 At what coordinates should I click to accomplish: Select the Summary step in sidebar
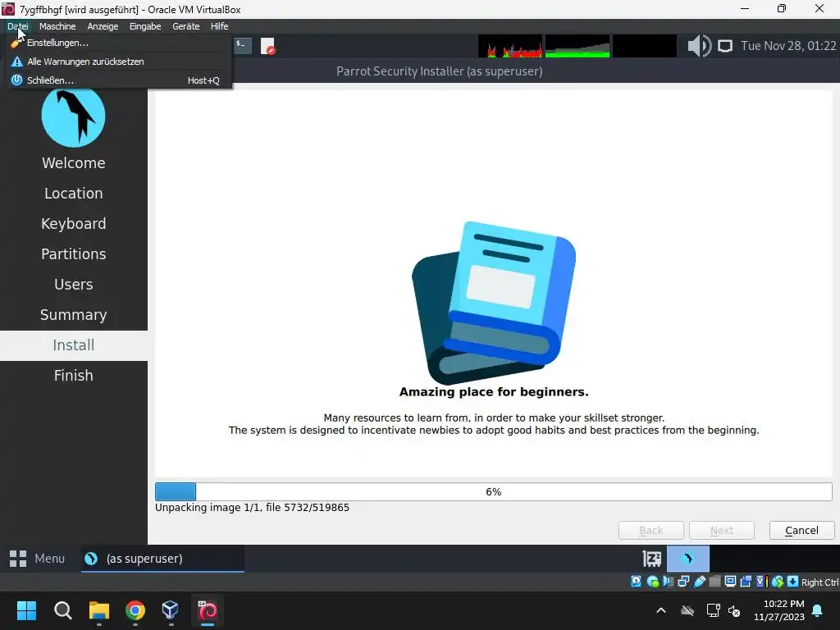[73, 314]
